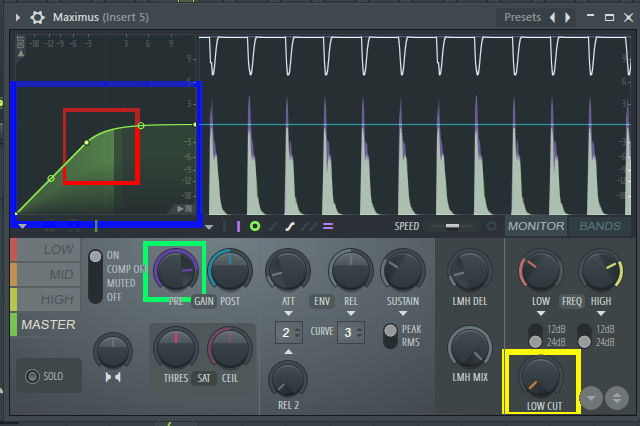Click the LOW frequency crossover knob
The height and width of the screenshot is (426, 640).
(x=541, y=270)
